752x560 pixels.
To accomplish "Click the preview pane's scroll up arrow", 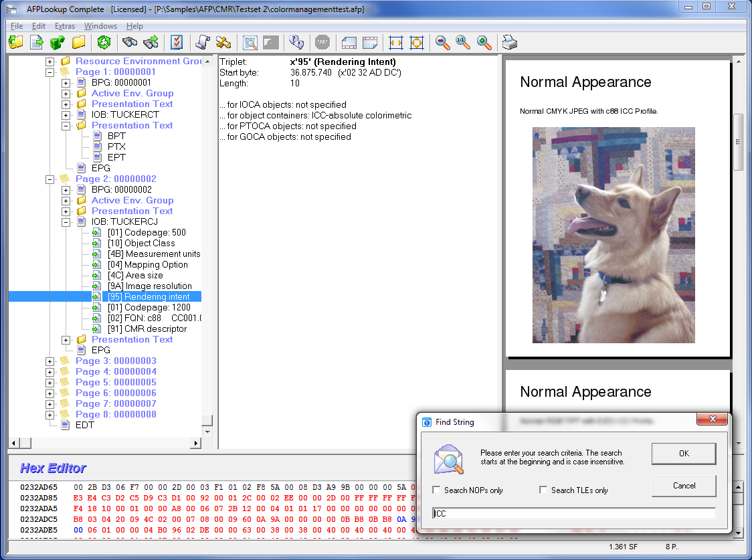I will point(739,62).
